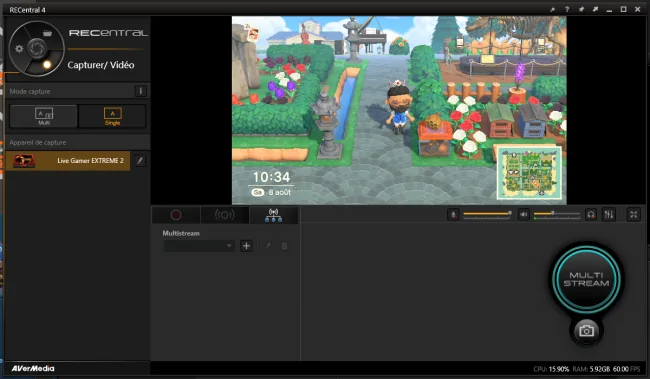Viewport: 650px width, 379px height.
Task: Start the MULTI STREAM button
Action: [x=586, y=279]
